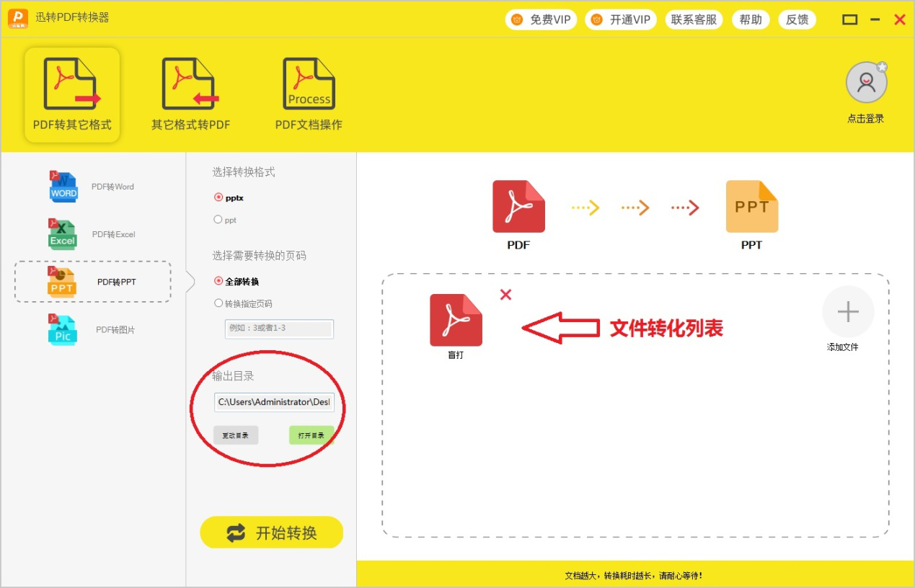Click the 更改目录 button

point(235,435)
